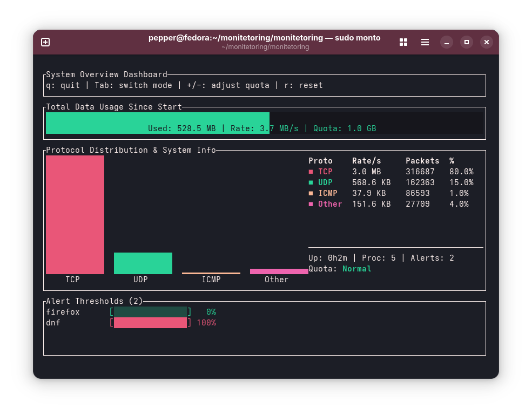Click the 'ICMP' axis label under chart
Viewport: 532px width, 415px height.
211,280
